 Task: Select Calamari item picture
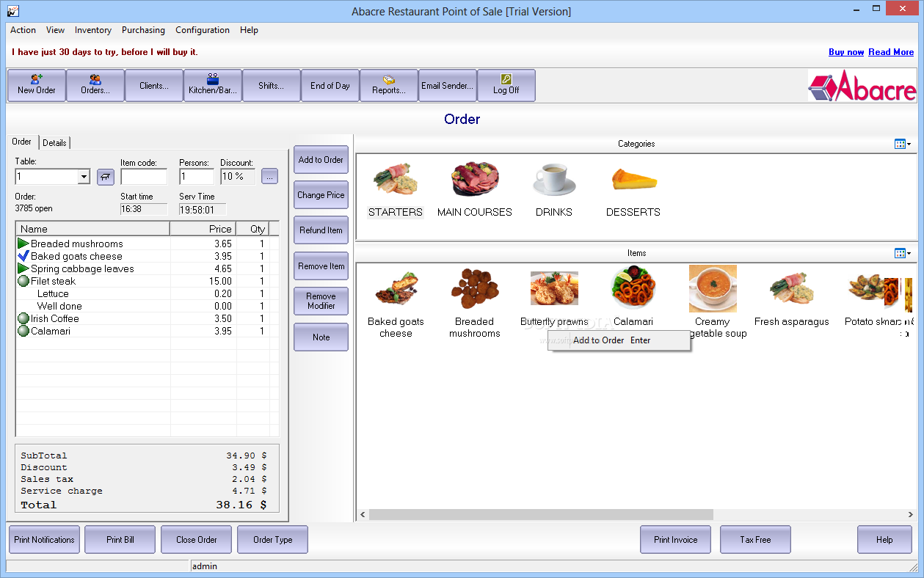(x=633, y=288)
